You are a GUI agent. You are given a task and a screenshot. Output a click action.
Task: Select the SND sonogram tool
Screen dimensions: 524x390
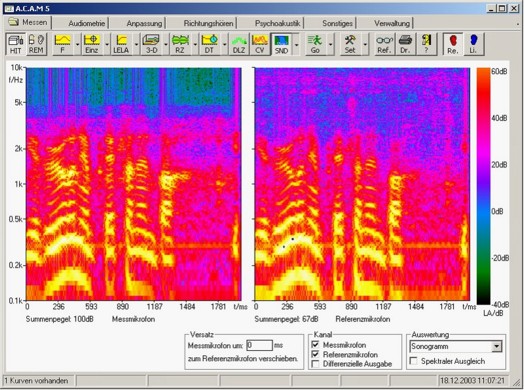pyautogui.click(x=281, y=44)
